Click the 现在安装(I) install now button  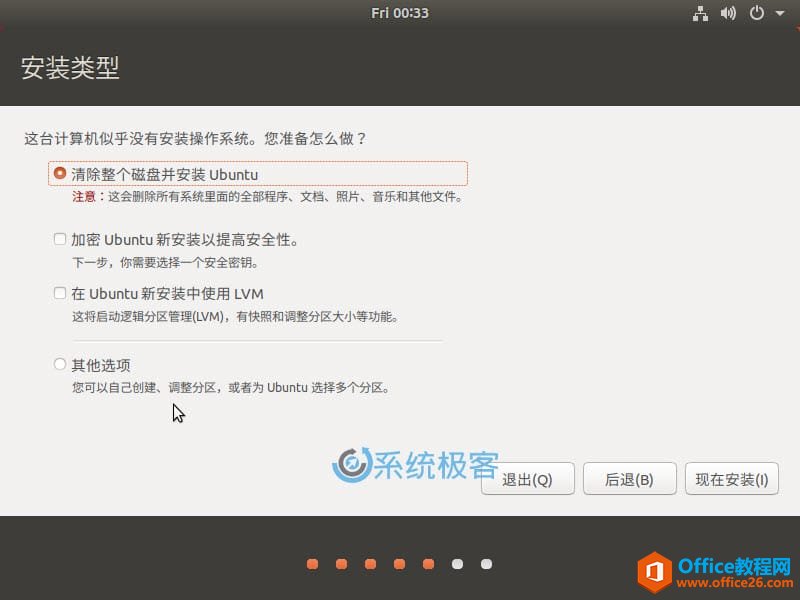point(732,479)
